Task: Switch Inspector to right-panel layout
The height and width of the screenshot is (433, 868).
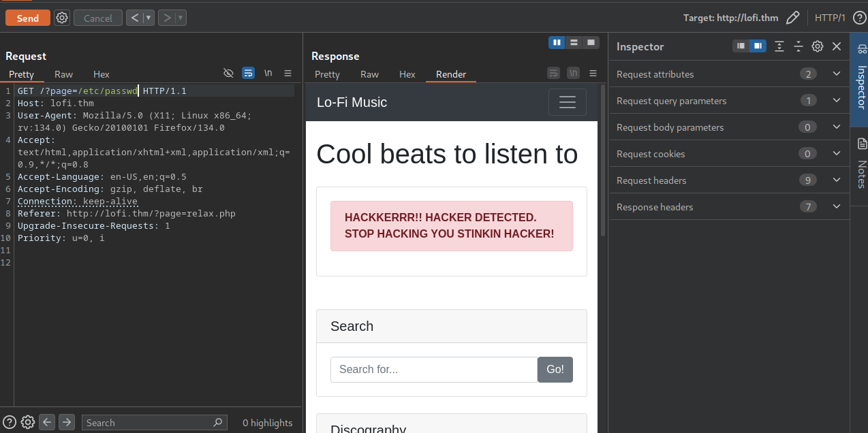Action: pos(758,46)
